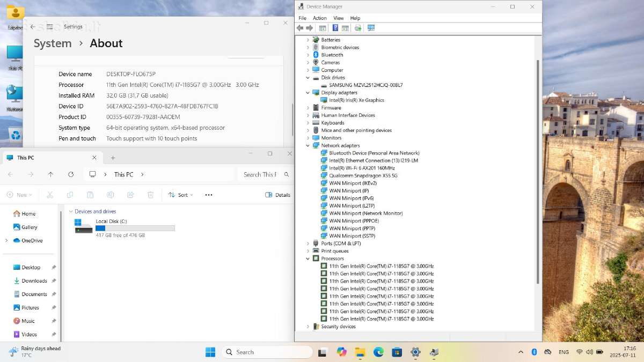
Task: Toggle the Details pane button
Action: pyautogui.click(x=278, y=195)
